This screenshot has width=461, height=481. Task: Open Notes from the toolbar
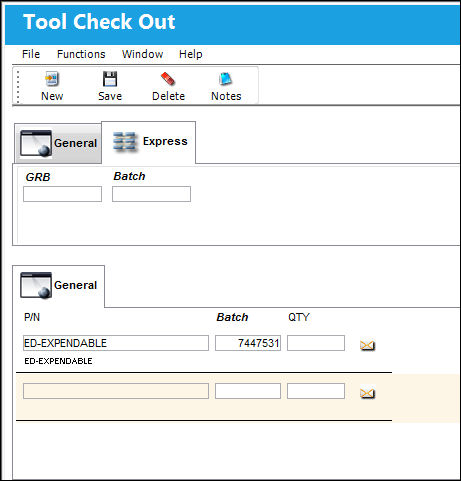(226, 86)
